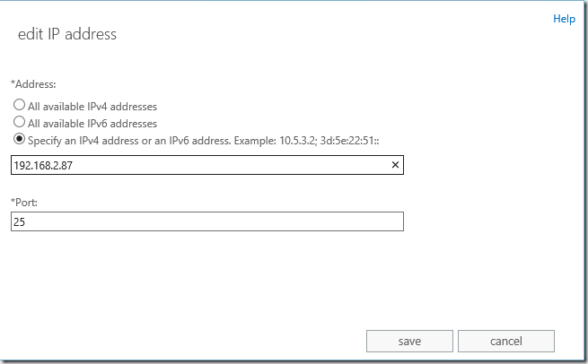Open the Help link
Viewport: 588px width, 364px height.
point(564,19)
